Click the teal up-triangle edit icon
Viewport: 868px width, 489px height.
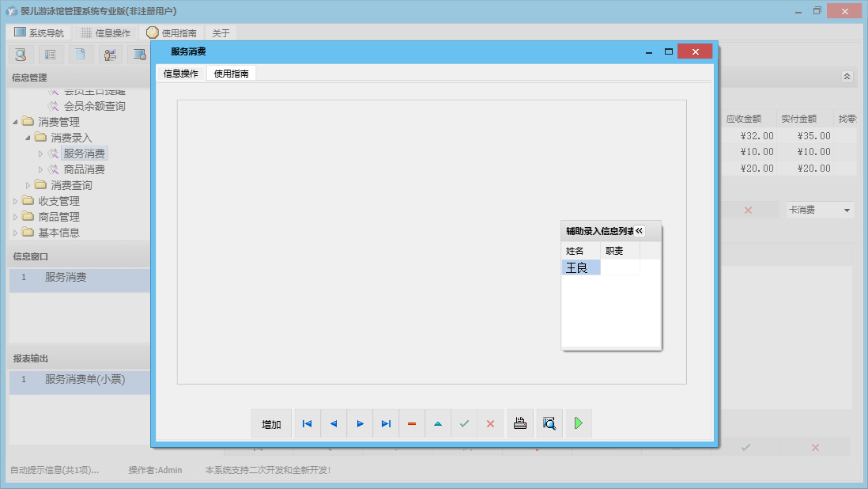pyautogui.click(x=438, y=424)
